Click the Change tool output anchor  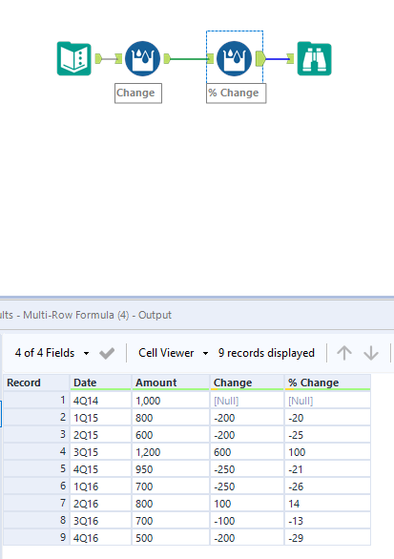point(167,58)
